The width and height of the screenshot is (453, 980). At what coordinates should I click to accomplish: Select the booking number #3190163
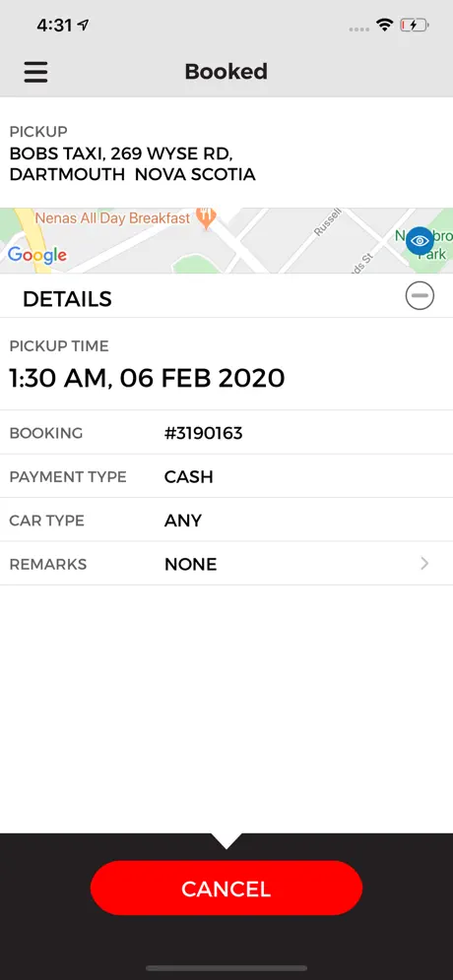(203, 433)
